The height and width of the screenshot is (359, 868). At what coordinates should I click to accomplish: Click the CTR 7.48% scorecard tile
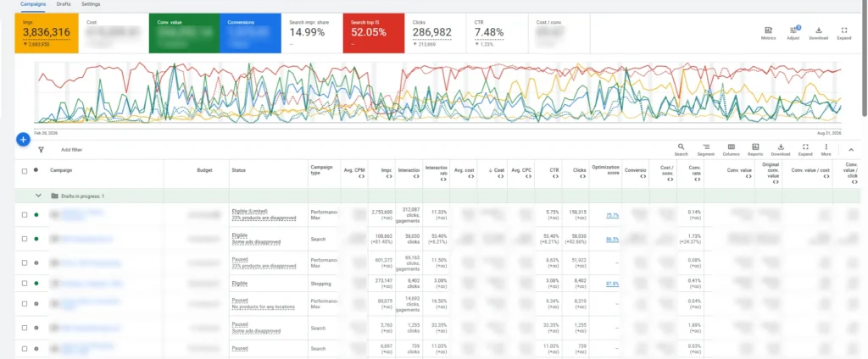tap(497, 33)
